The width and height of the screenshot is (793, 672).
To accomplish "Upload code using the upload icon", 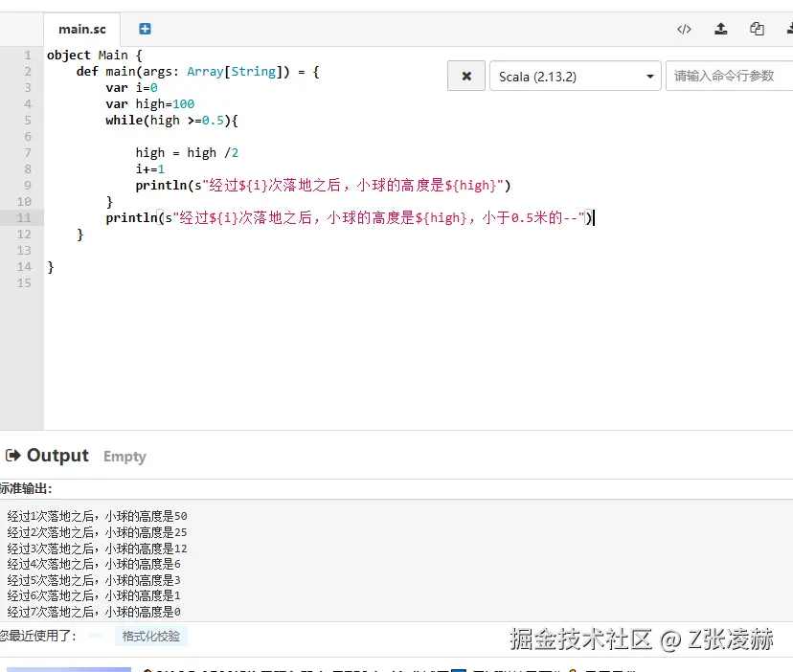I will click(721, 29).
